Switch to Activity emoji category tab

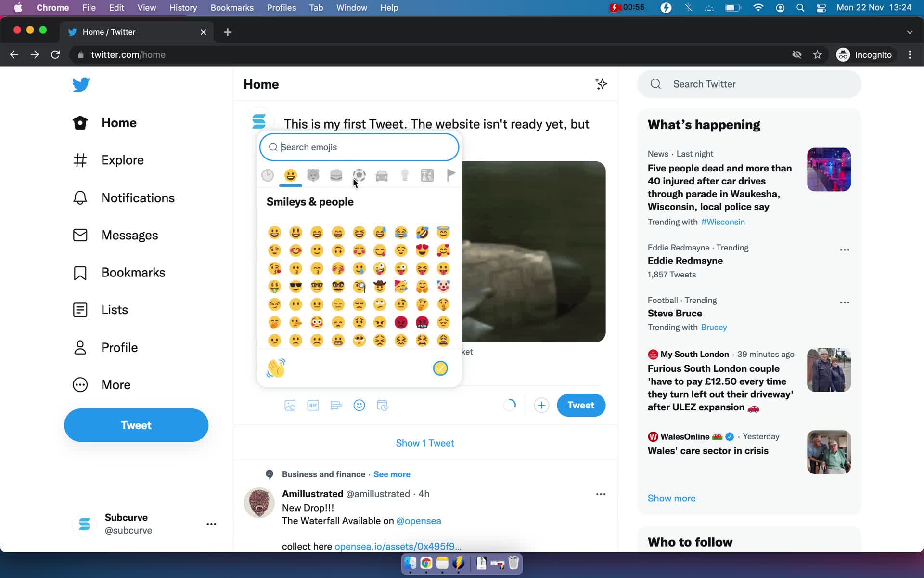359,175
